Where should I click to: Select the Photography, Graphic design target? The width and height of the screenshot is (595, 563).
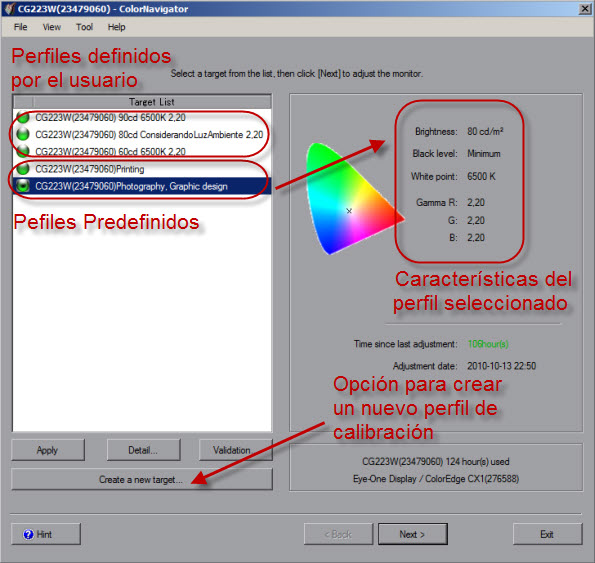142,186
